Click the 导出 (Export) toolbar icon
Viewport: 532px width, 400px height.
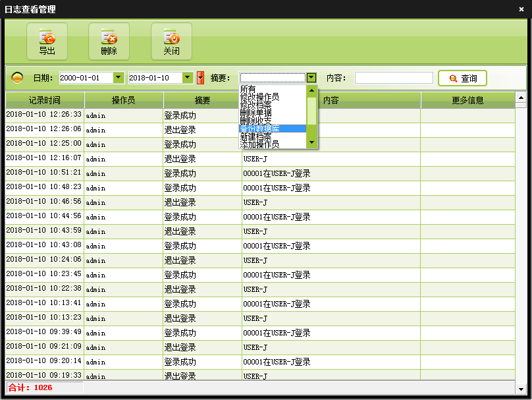click(47, 42)
